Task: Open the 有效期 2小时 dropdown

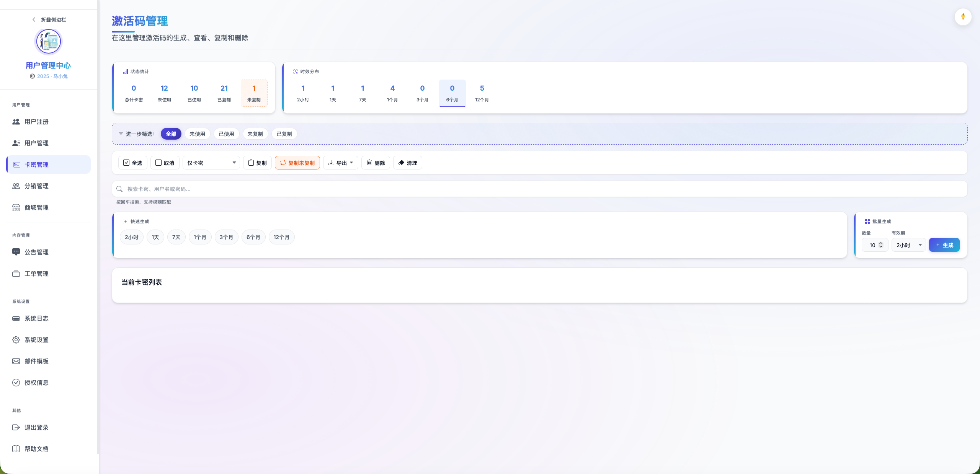Action: (x=908, y=245)
